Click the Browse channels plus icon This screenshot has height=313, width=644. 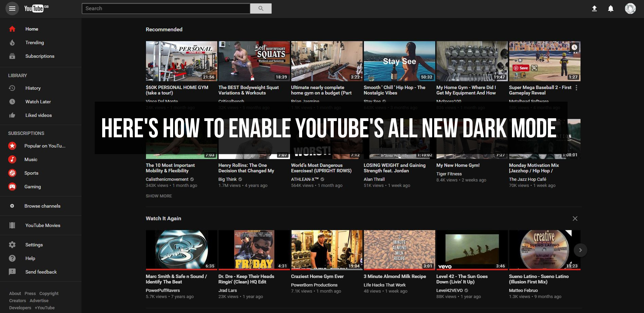12,206
